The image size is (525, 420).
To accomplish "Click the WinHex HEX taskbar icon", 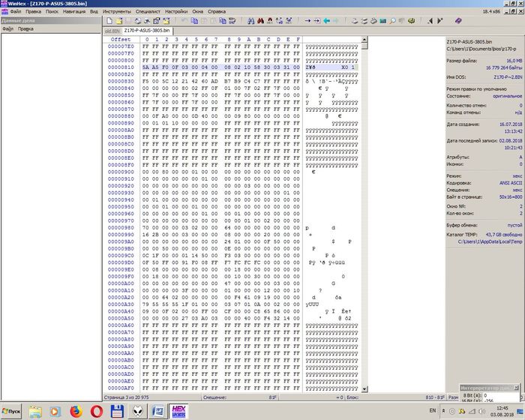I will [x=179, y=411].
